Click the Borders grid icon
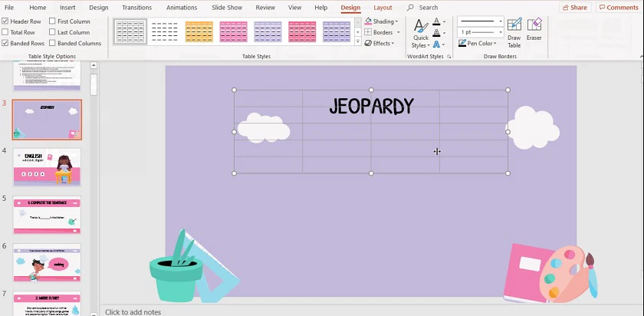The image size is (644, 316). [x=368, y=32]
